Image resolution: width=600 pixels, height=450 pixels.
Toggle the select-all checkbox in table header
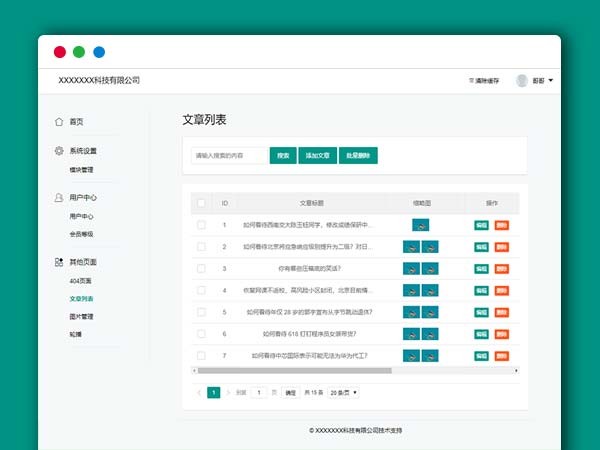201,203
